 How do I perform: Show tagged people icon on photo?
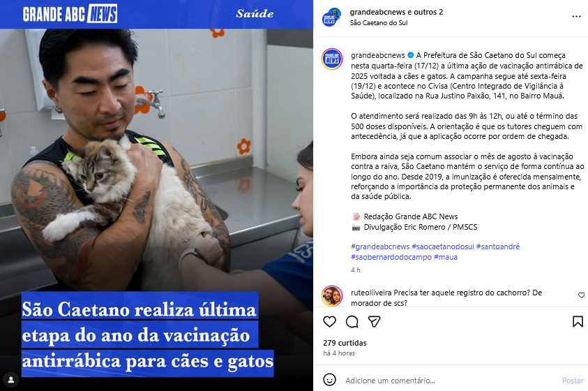tap(11, 380)
